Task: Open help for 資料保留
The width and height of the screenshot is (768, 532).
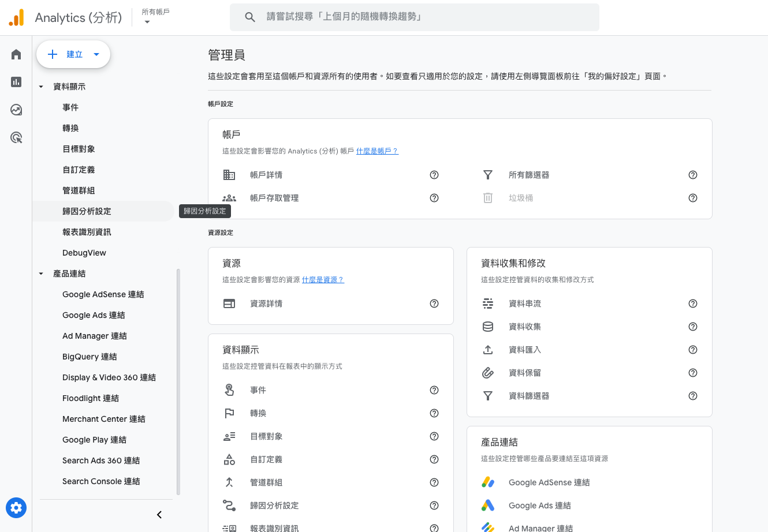Action: tap(693, 373)
